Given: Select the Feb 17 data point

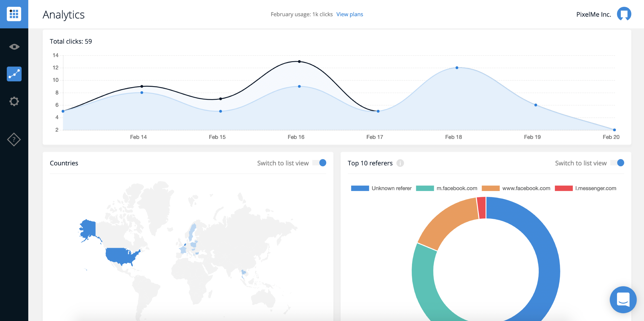Looking at the screenshot, I should [378, 111].
